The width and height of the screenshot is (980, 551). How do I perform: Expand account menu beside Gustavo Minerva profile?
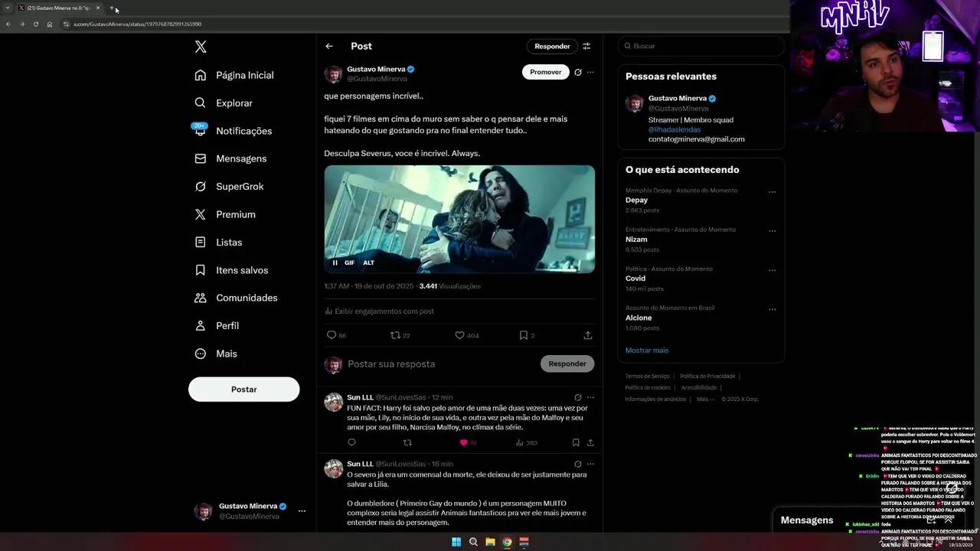point(302,510)
